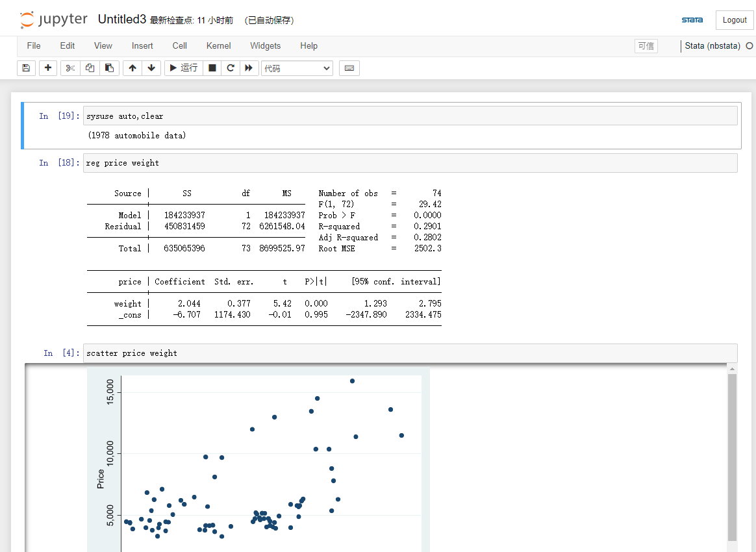Move selected cell up arrow
The height and width of the screenshot is (552, 756).
tap(132, 68)
